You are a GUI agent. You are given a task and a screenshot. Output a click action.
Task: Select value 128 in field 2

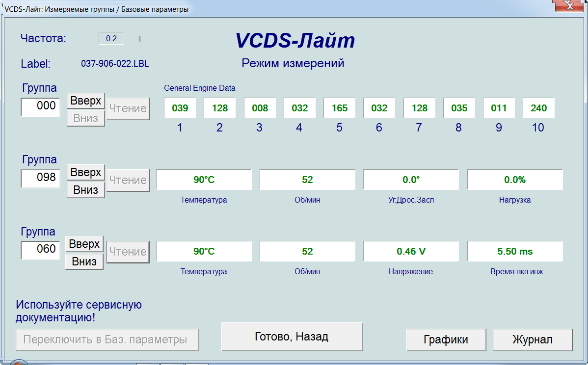coord(220,108)
